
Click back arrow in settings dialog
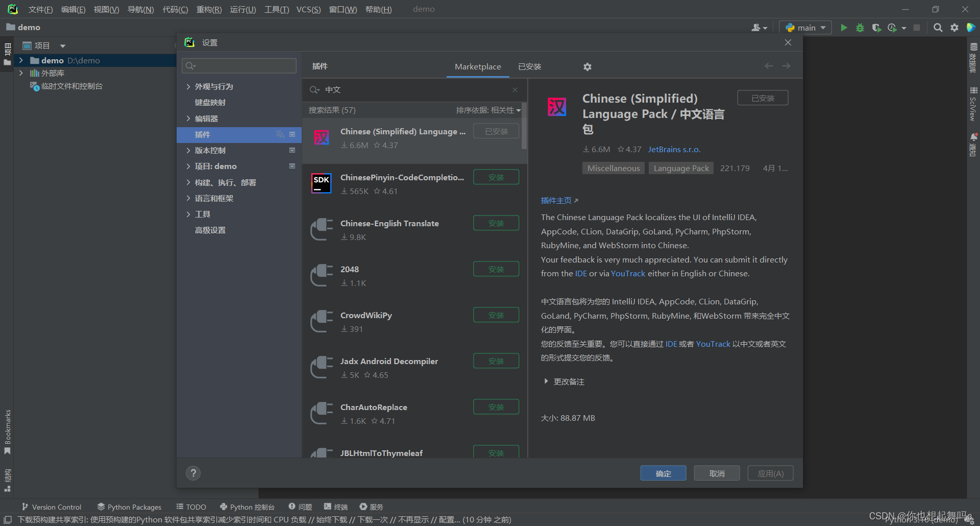click(x=769, y=66)
